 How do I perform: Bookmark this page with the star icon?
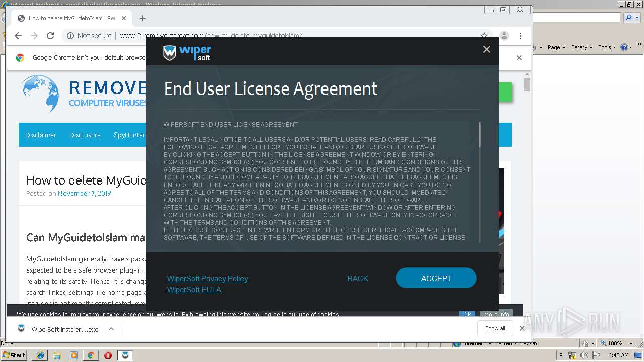pos(484,36)
